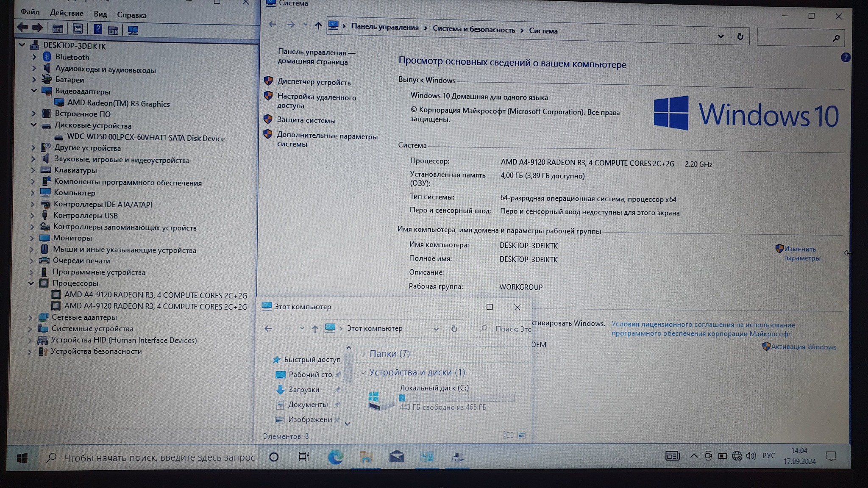The width and height of the screenshot is (868, 488).
Task: Click the refresh button in System address bar
Action: coord(740,37)
